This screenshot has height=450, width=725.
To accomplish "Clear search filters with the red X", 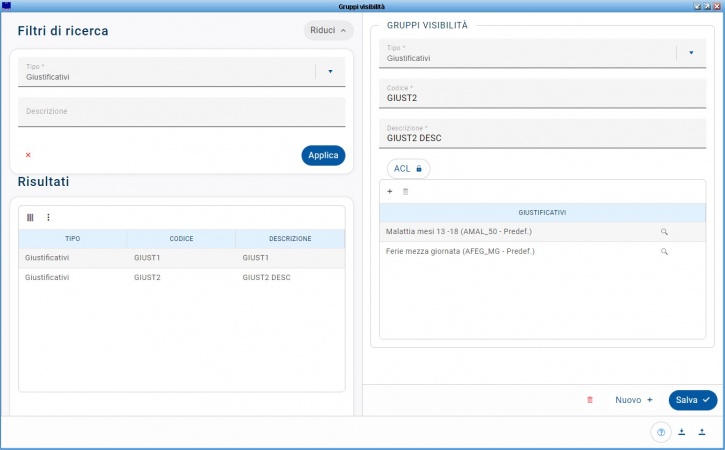I will [28, 155].
